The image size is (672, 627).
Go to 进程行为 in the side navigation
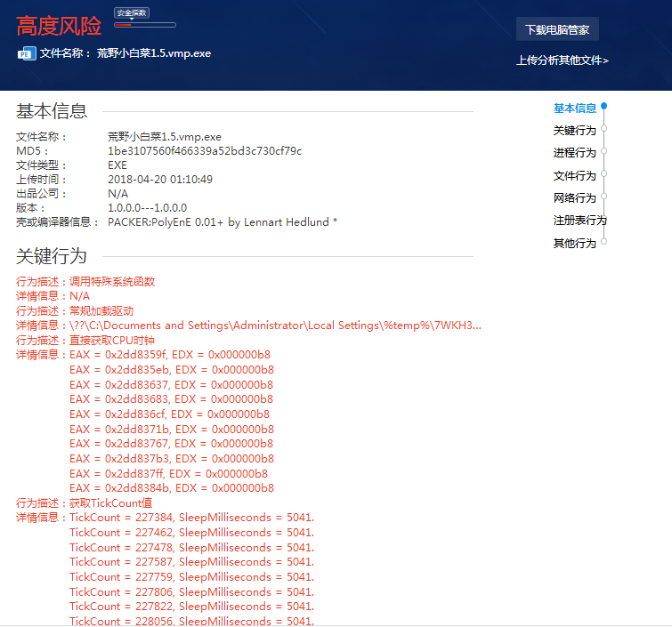(x=574, y=153)
